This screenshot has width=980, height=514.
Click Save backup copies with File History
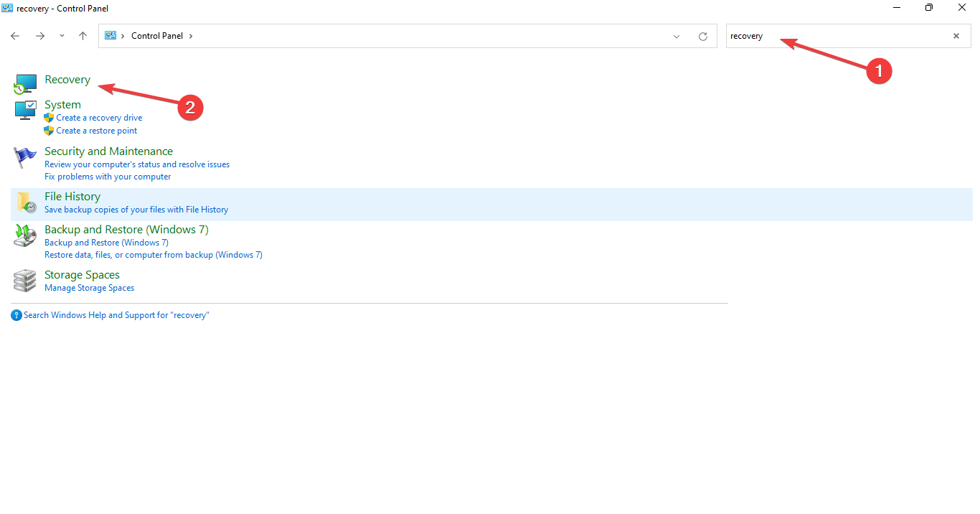click(x=136, y=210)
